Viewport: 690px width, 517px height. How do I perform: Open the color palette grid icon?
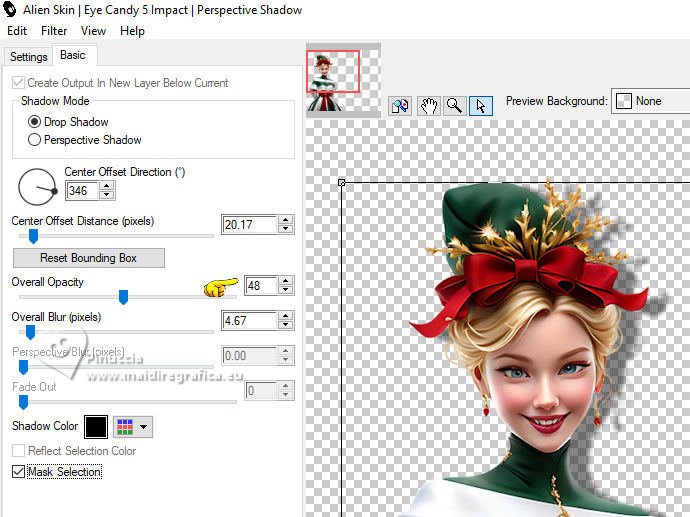[125, 427]
